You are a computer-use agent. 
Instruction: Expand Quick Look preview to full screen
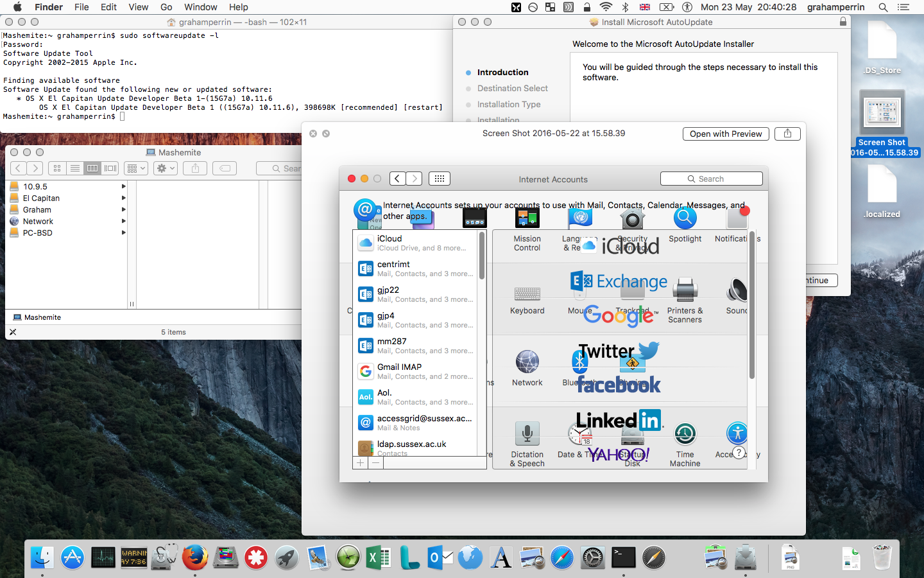[x=326, y=134]
